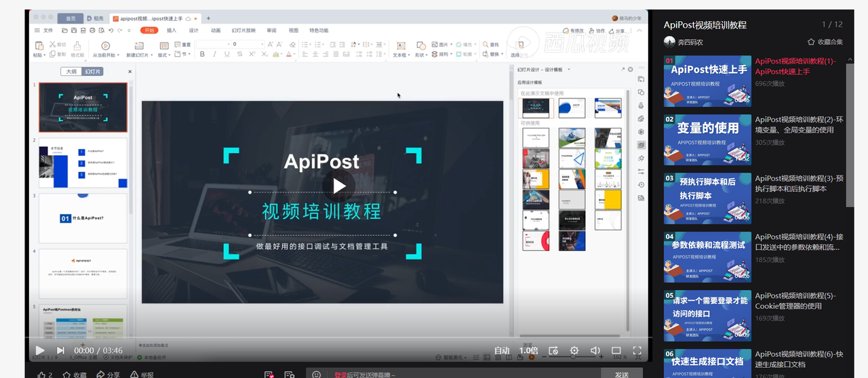Screen dimensions: 868x378
Task: Toggle the danmaku display icon
Action: [x=269, y=374]
